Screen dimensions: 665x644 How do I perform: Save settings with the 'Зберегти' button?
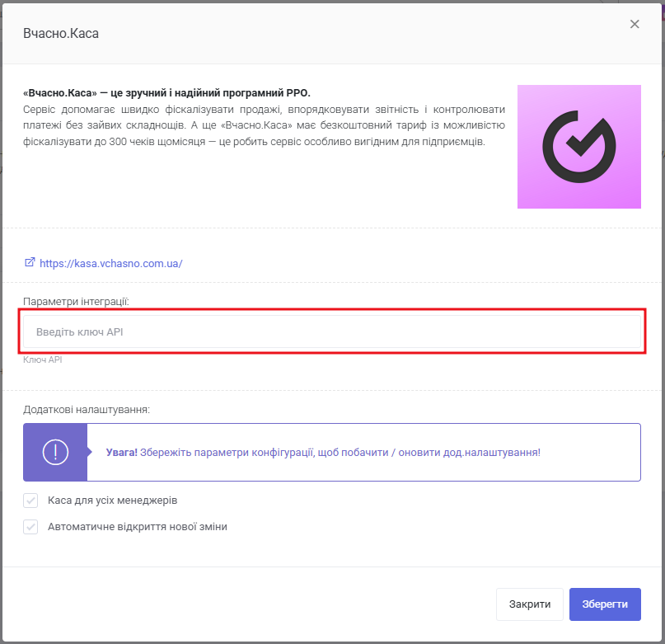point(604,604)
